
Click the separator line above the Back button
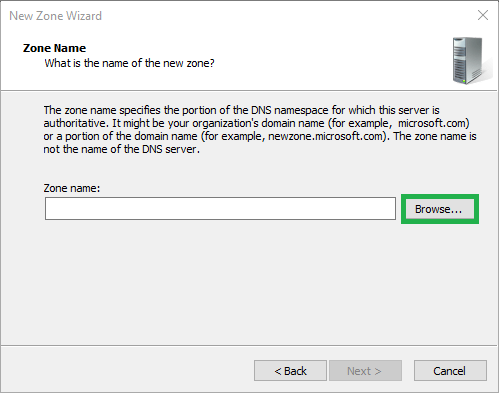click(x=249, y=345)
